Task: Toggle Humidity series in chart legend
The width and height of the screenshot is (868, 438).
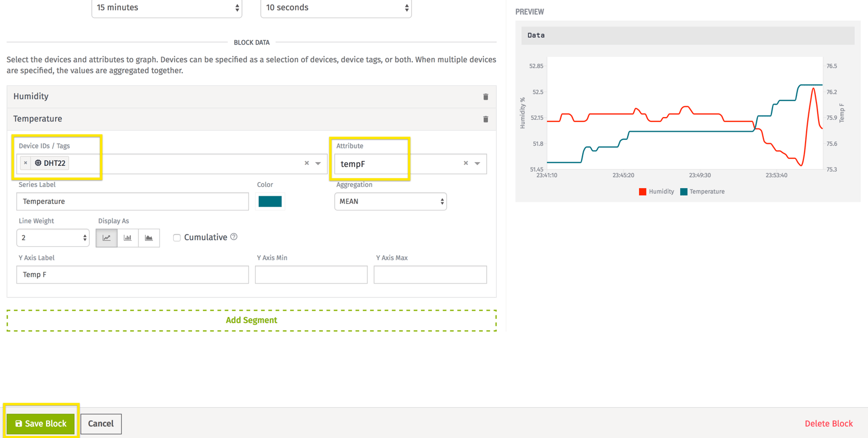Action: point(656,192)
